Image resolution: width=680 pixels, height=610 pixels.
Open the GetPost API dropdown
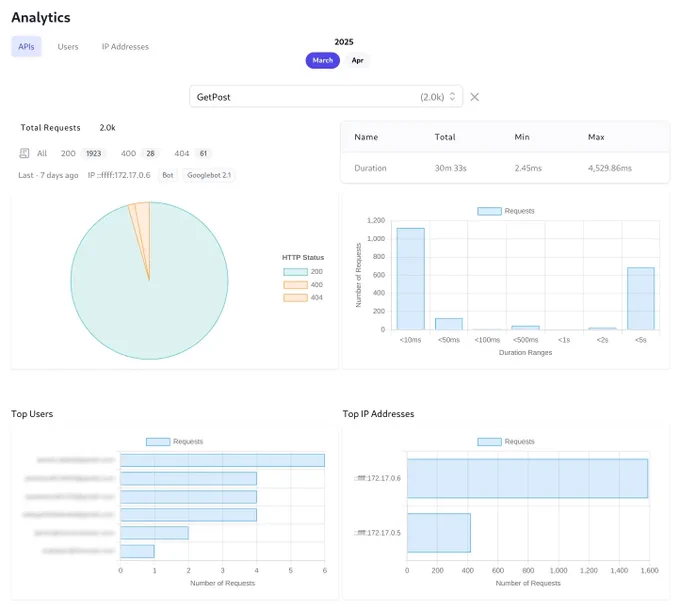[x=326, y=97]
